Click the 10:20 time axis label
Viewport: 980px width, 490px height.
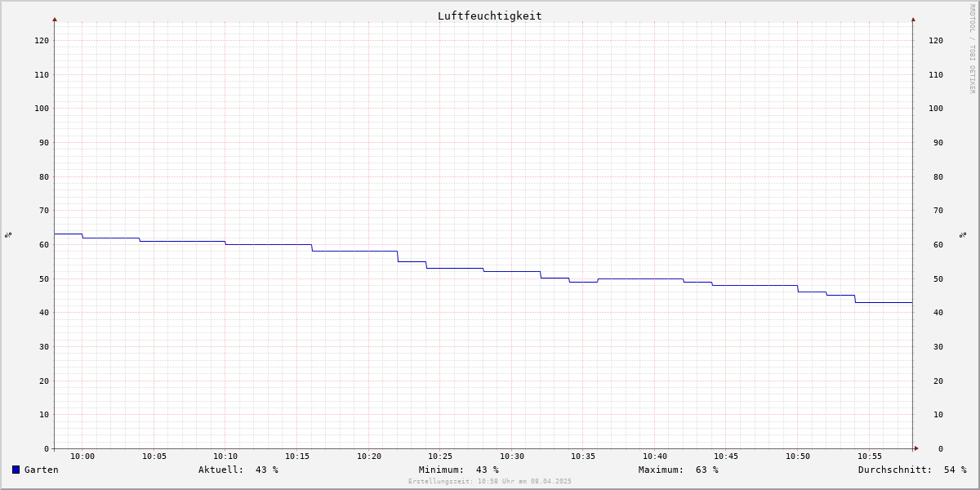pos(369,457)
